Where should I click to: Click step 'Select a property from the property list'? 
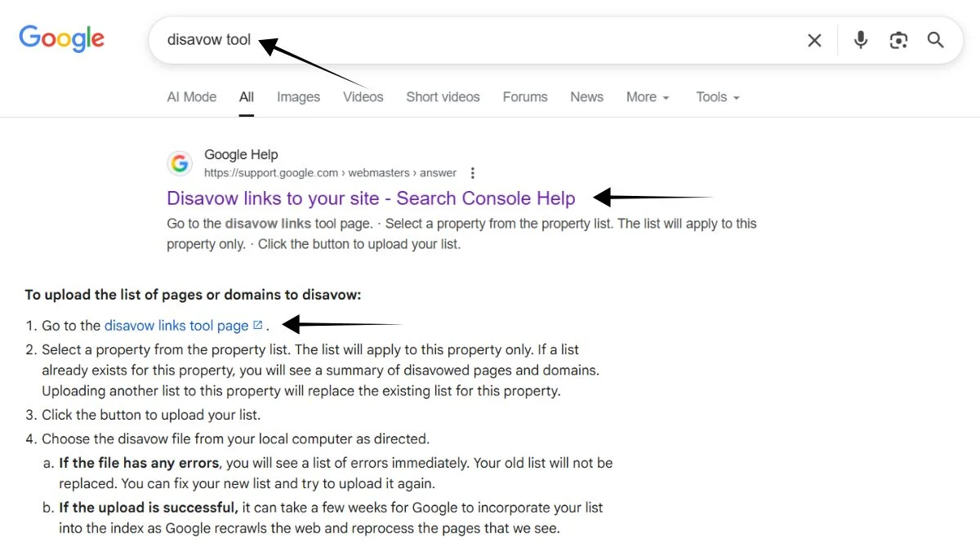click(320, 370)
